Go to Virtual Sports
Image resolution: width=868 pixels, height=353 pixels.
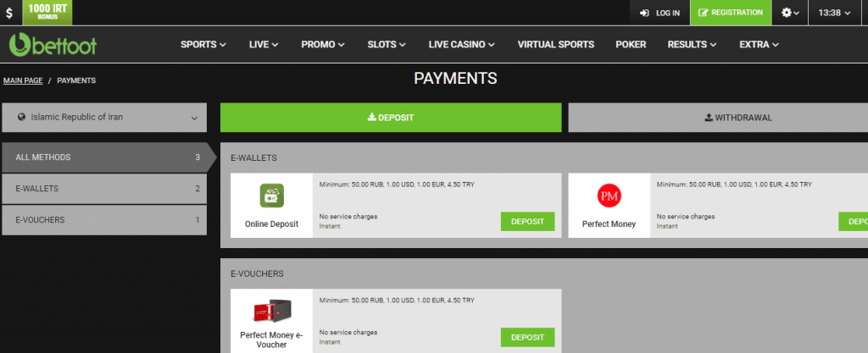coord(555,44)
